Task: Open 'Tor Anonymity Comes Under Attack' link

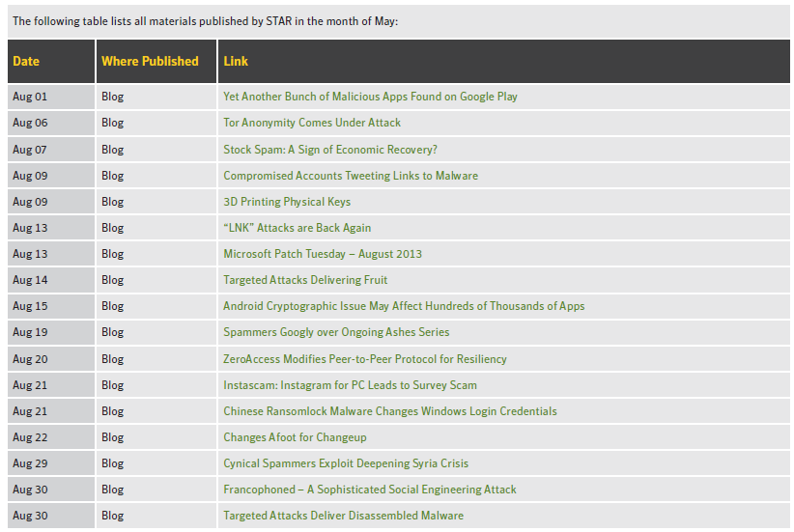Action: tap(312, 123)
